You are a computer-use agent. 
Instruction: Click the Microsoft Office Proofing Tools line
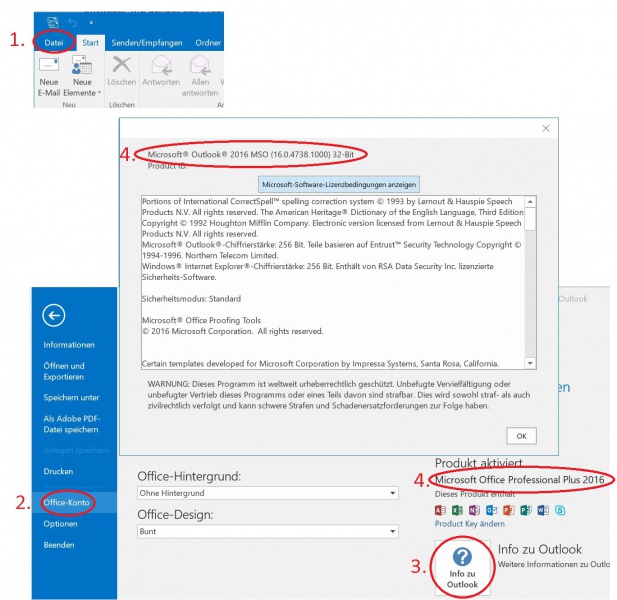tap(201, 320)
